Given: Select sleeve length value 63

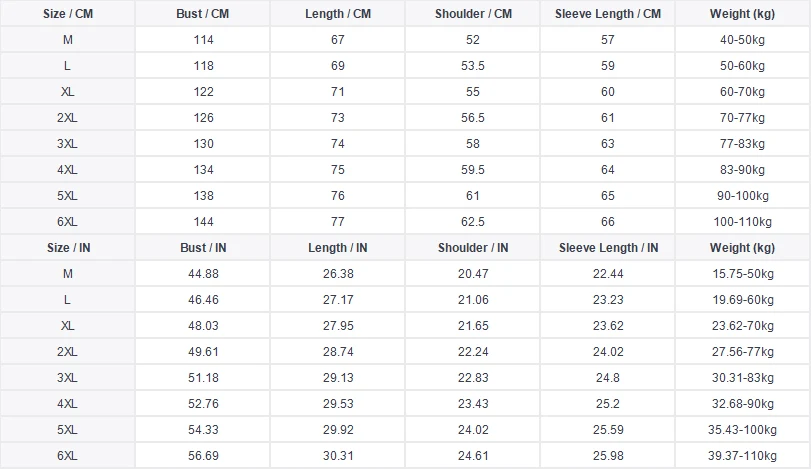Looking at the screenshot, I should point(608,143).
